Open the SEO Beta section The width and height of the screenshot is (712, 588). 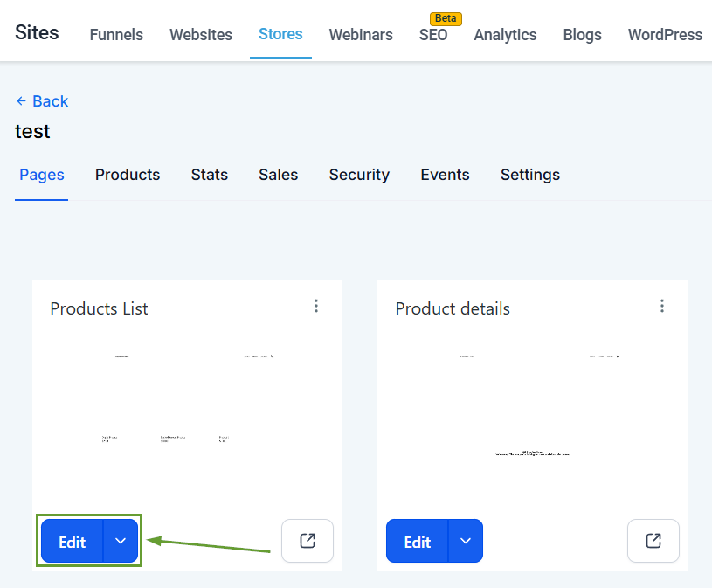point(433,35)
